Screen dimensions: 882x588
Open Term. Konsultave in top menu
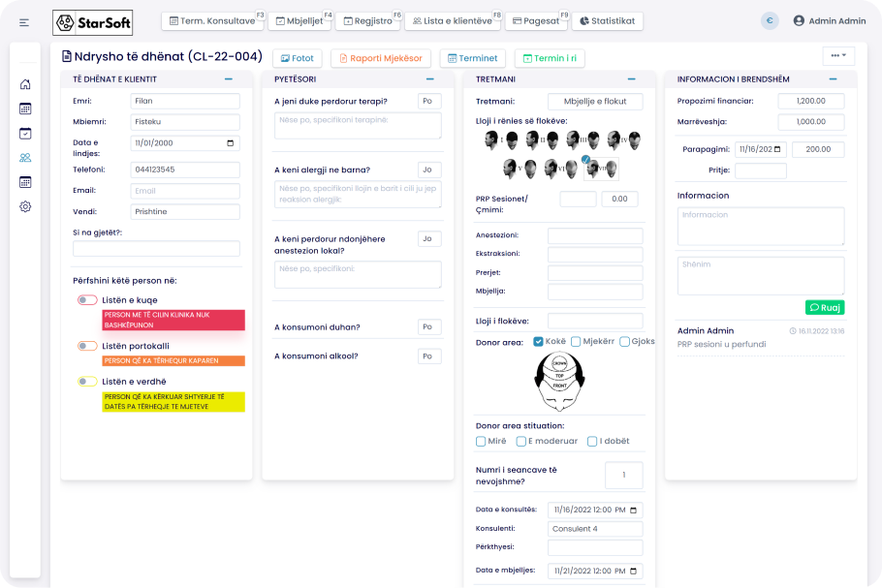pos(212,20)
